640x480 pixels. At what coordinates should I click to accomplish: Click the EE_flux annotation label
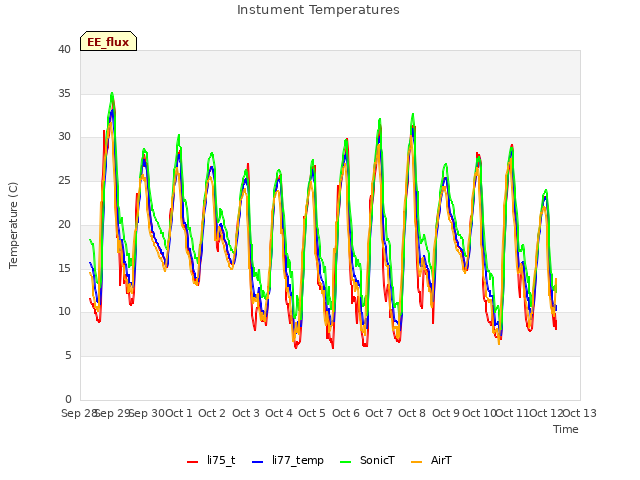[108, 41]
